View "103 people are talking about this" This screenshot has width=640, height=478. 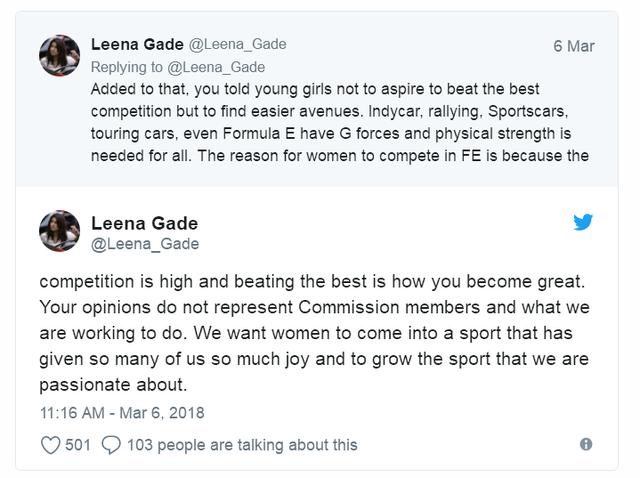[242, 445]
